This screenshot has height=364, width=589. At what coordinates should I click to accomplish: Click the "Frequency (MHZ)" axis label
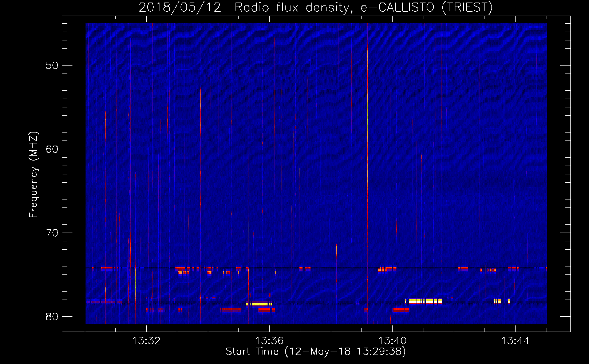tap(33, 175)
